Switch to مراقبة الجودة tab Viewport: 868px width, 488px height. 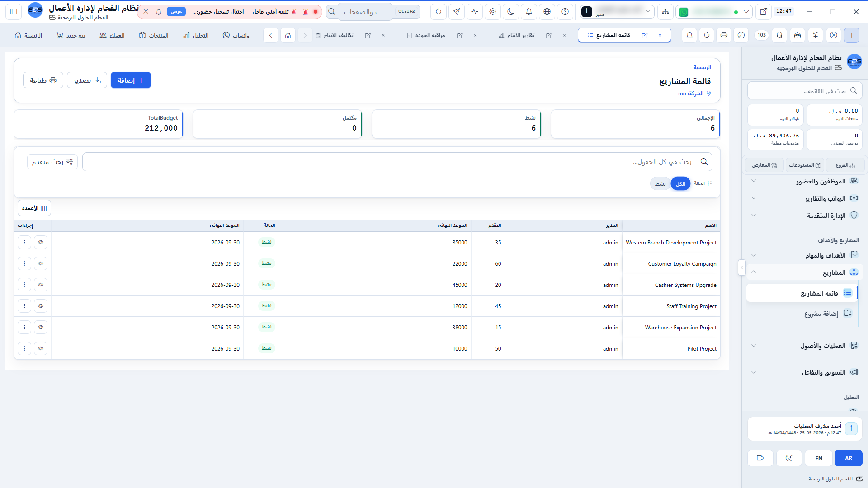(430, 35)
